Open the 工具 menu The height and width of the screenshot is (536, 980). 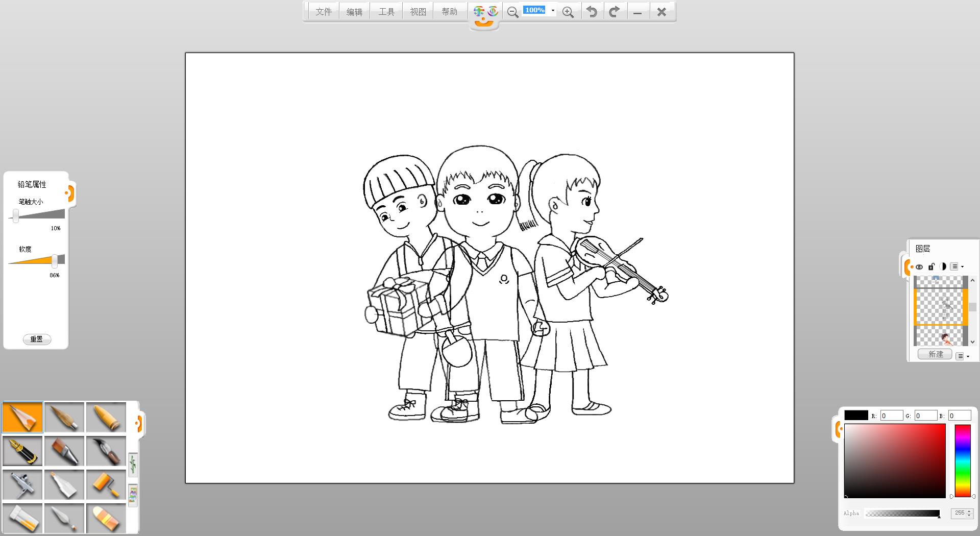pyautogui.click(x=386, y=12)
